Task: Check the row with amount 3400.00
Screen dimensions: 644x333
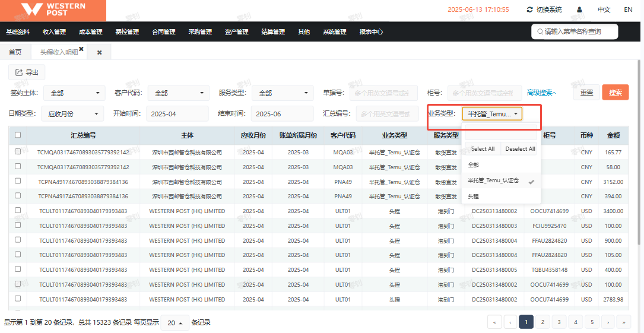Action: tap(18, 210)
